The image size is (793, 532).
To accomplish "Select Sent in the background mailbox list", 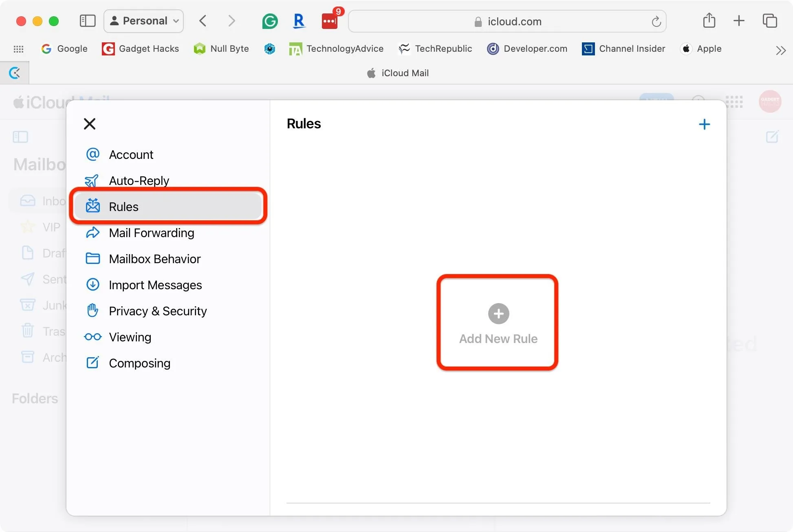I will [x=43, y=279].
